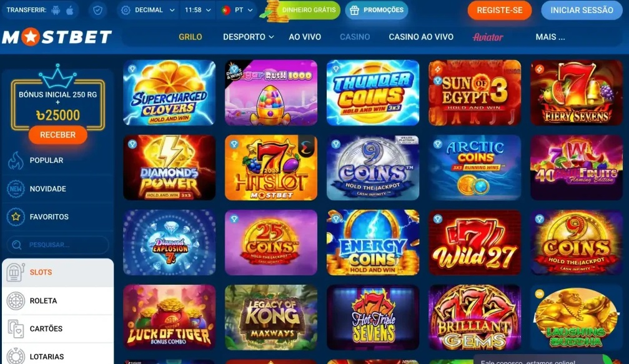Click the Registe-se button

[x=500, y=10]
